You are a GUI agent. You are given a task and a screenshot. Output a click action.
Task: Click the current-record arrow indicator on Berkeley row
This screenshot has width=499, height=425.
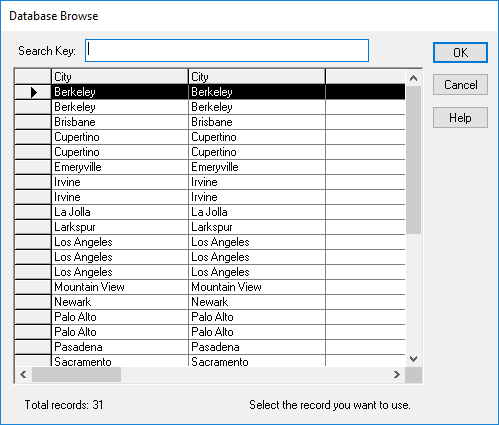coord(34,92)
